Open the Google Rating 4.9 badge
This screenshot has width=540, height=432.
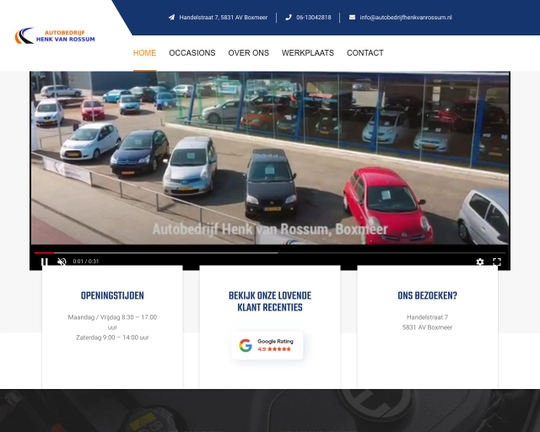267,345
